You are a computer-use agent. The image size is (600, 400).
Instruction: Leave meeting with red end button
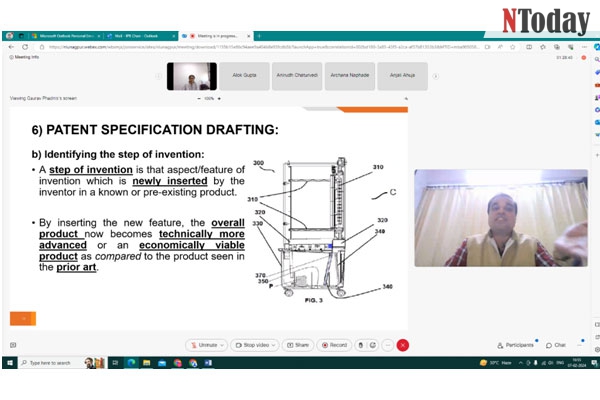tap(403, 345)
